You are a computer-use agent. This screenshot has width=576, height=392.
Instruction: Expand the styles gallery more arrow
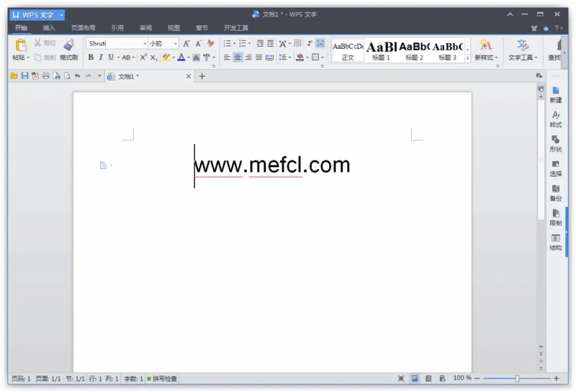467,58
